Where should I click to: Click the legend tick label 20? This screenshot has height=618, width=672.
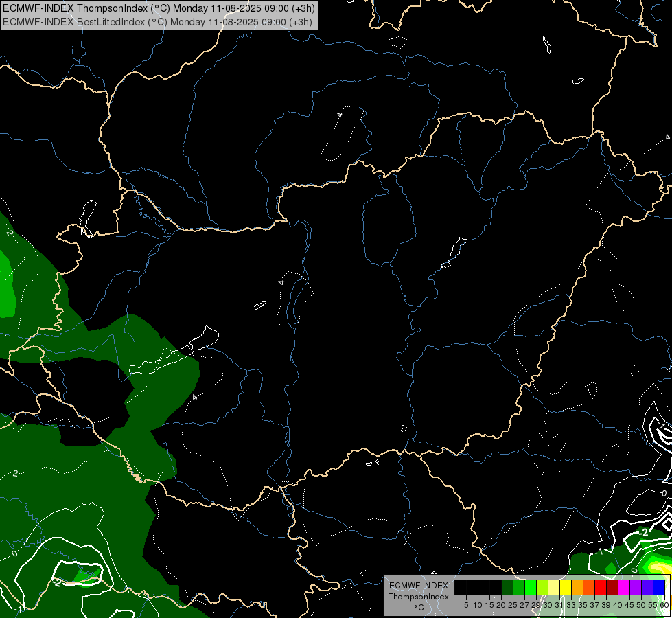tap(501, 605)
